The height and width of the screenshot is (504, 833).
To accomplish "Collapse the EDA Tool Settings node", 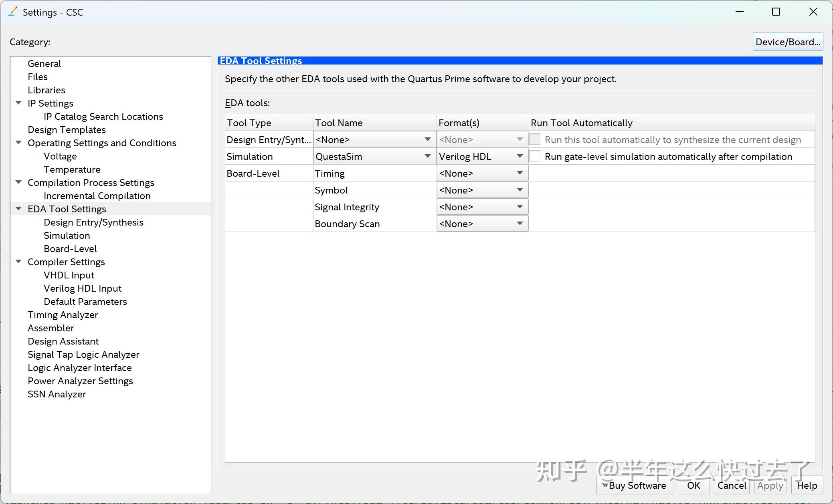I will [x=18, y=209].
